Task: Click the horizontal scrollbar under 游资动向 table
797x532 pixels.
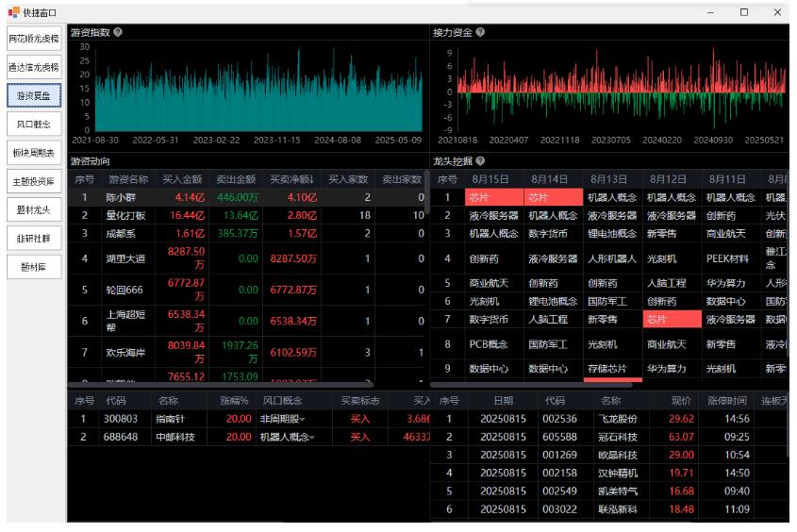Action: pos(221,385)
